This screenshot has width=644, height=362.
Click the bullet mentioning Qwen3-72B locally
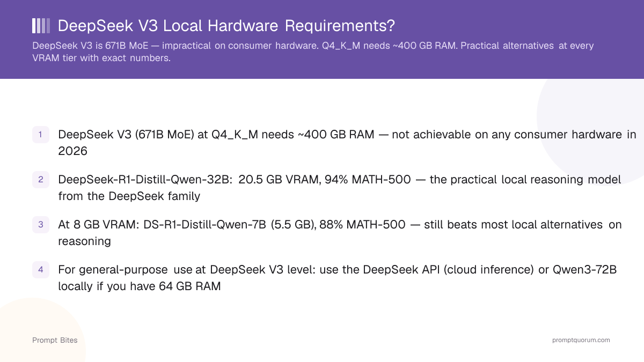pos(337,278)
